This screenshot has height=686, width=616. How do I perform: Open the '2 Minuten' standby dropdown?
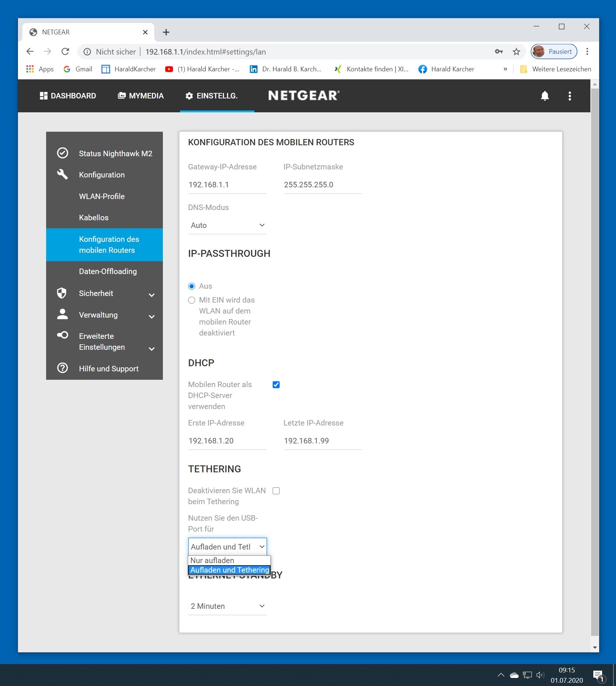(227, 606)
